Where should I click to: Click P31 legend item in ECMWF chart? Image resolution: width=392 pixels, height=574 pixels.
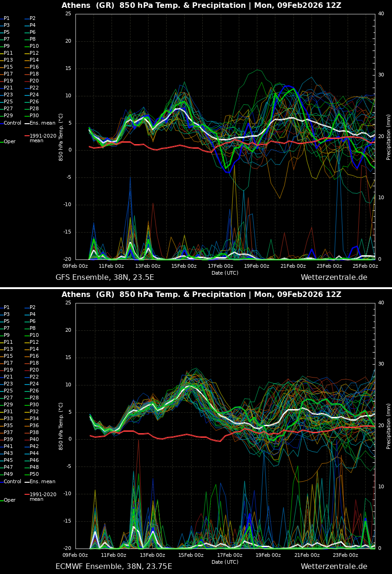(8, 412)
